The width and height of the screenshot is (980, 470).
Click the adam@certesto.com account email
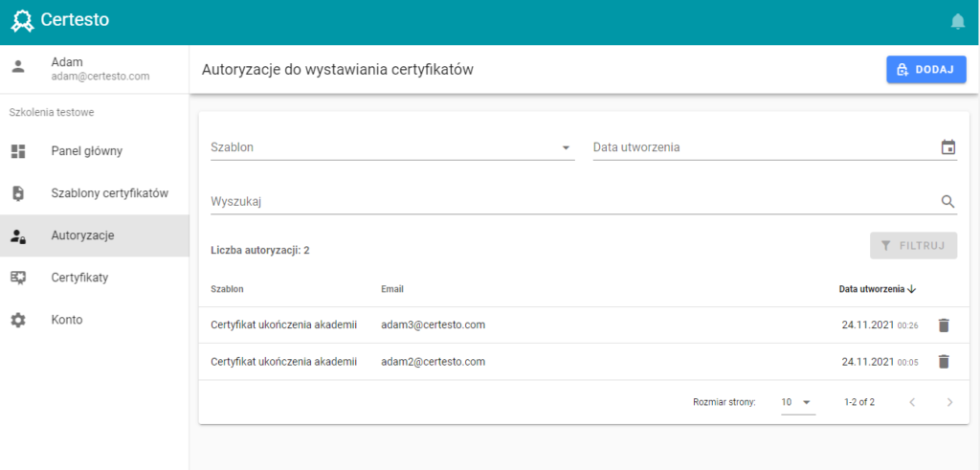[x=100, y=77]
